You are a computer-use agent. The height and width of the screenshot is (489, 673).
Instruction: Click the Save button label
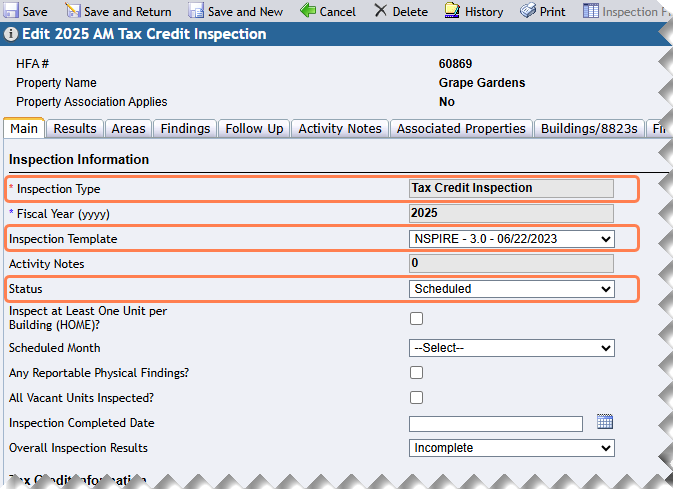click(x=35, y=12)
